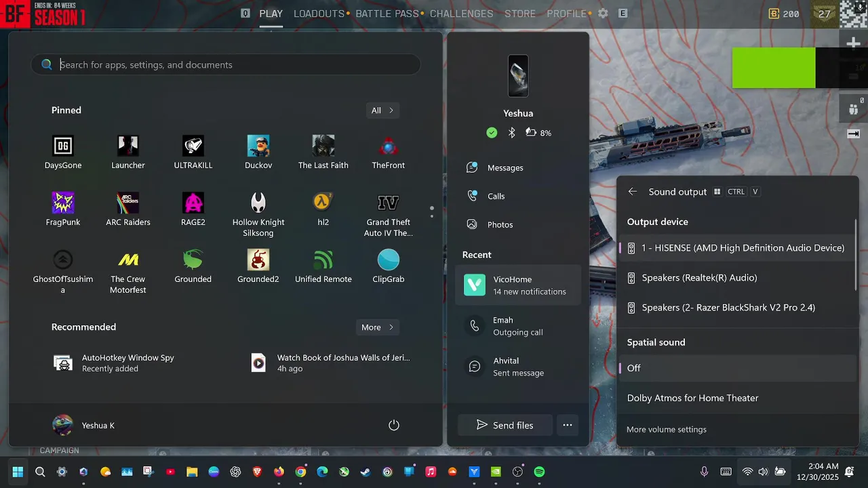This screenshot has width=868, height=488.
Task: Open Duckov from pinned apps
Action: click(x=258, y=152)
